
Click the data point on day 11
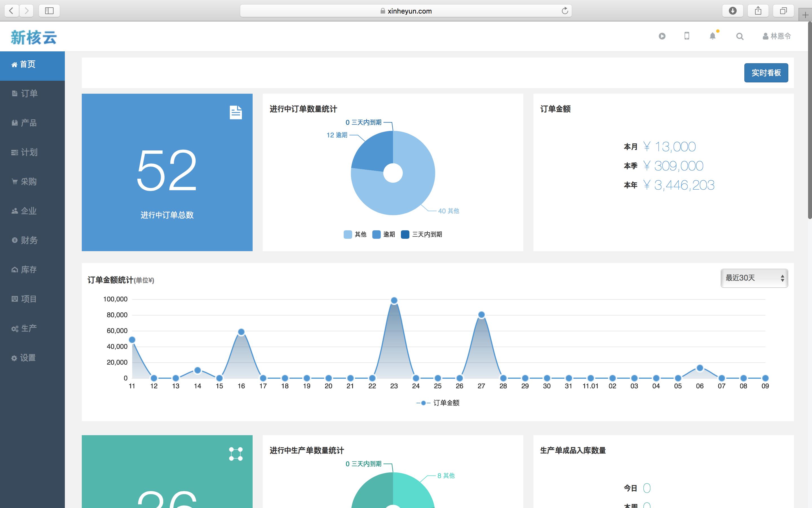pos(132,340)
